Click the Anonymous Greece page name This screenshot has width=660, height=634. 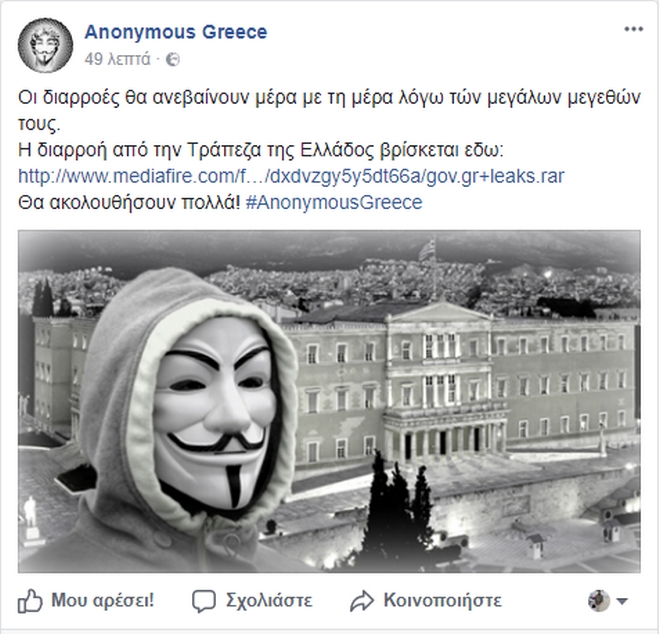[176, 32]
